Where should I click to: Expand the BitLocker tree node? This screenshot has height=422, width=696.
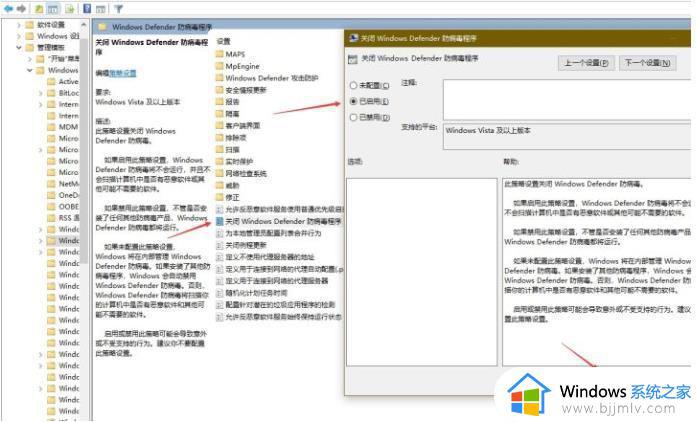click(41, 93)
